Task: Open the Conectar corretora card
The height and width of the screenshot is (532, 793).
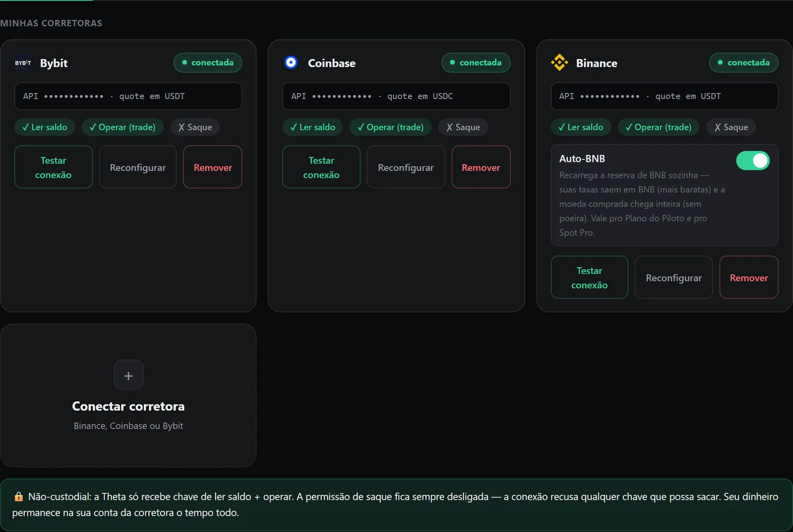Action: coord(128,395)
